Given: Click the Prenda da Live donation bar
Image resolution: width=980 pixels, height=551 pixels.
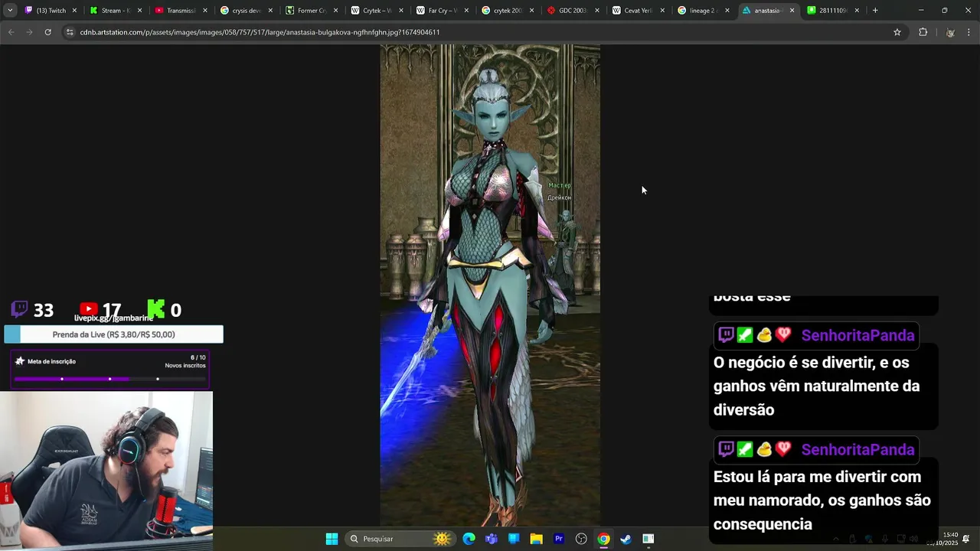Looking at the screenshot, I should click(113, 334).
